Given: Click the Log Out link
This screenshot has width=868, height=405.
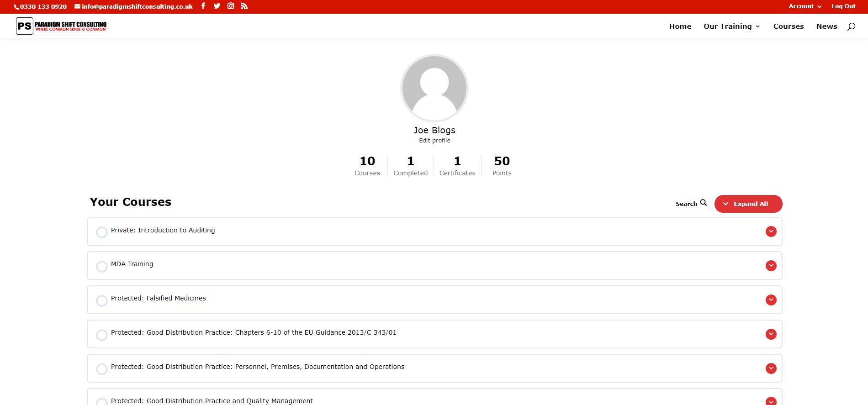Looking at the screenshot, I should (x=843, y=6).
